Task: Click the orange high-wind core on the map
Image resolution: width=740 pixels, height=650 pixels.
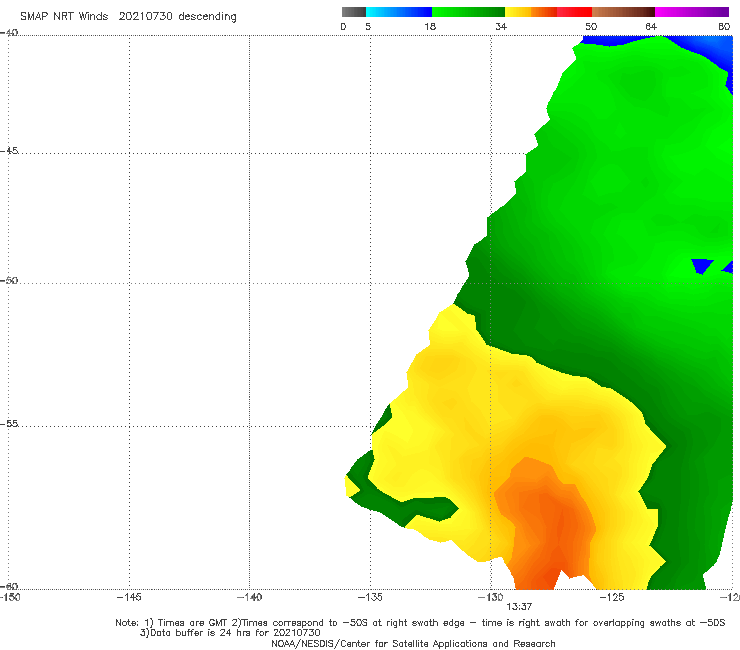Action: pos(547,524)
